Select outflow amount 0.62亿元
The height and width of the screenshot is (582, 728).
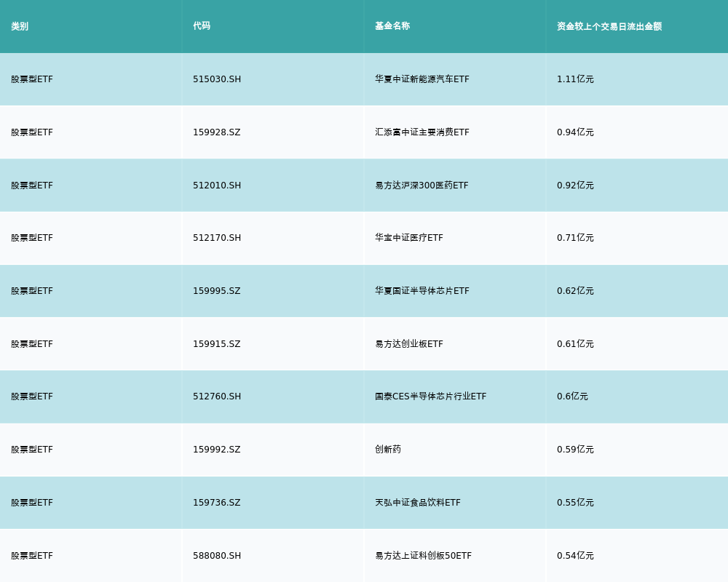click(575, 291)
